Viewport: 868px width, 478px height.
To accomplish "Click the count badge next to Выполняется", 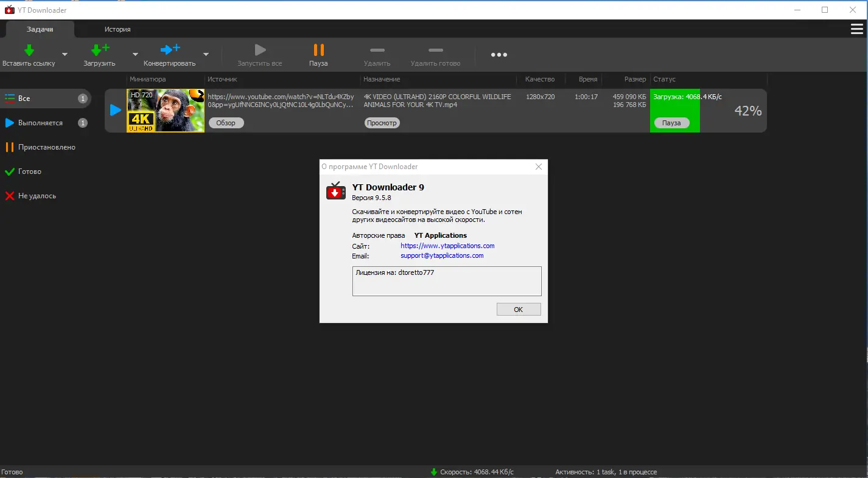I will point(83,123).
